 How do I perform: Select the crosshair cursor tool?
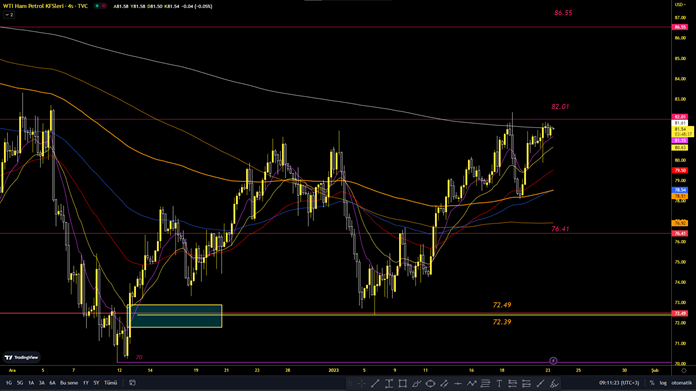[x=361, y=383]
